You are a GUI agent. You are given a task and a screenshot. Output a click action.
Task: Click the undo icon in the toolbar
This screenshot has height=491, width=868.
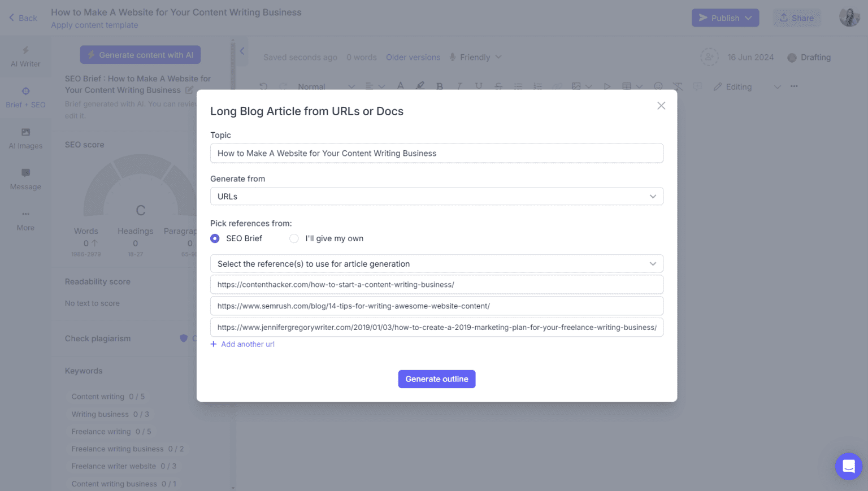tap(263, 86)
